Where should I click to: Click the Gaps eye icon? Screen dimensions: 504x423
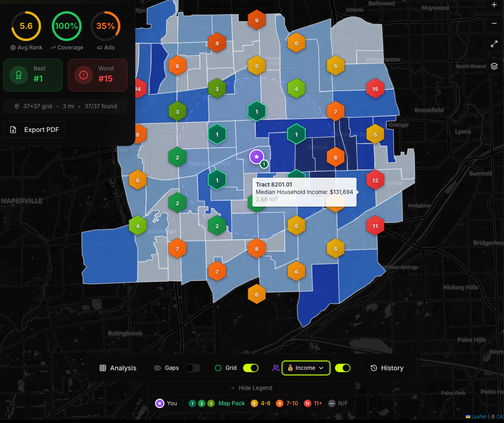coord(158,368)
